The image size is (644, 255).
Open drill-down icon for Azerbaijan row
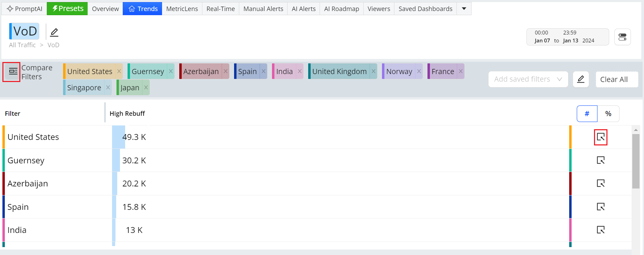pyautogui.click(x=600, y=183)
